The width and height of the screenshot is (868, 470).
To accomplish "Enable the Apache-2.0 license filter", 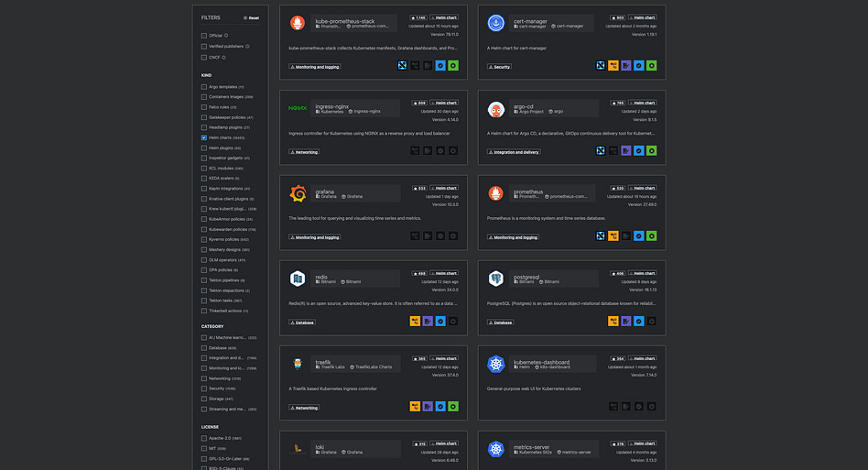I will 203,438.
